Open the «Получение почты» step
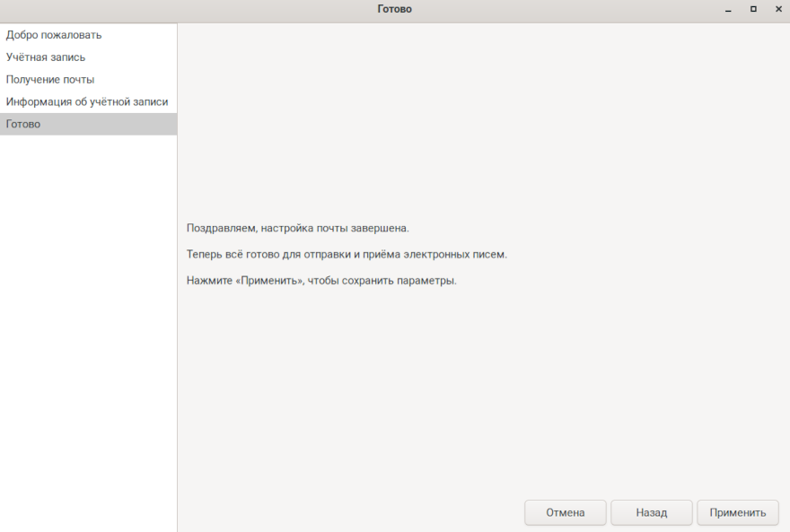Image resolution: width=790 pixels, height=532 pixels. point(50,80)
